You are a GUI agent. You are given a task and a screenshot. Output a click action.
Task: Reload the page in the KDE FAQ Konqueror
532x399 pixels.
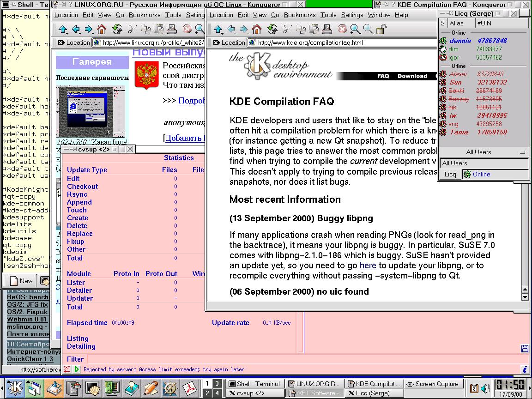(272, 30)
